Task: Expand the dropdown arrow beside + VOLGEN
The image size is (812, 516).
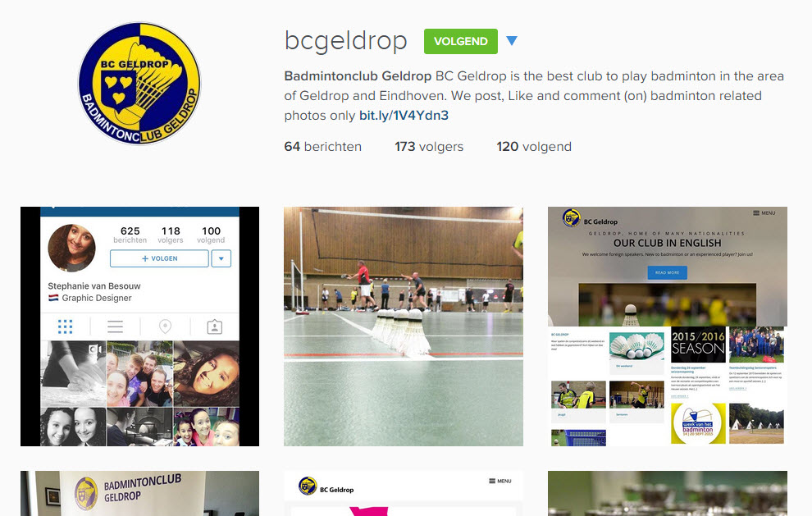Action: click(221, 258)
